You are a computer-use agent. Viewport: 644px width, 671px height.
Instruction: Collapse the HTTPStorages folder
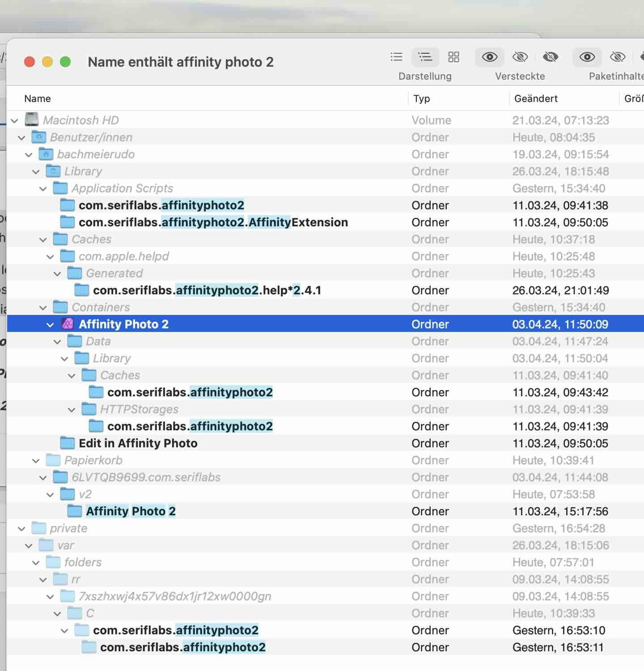tap(72, 409)
